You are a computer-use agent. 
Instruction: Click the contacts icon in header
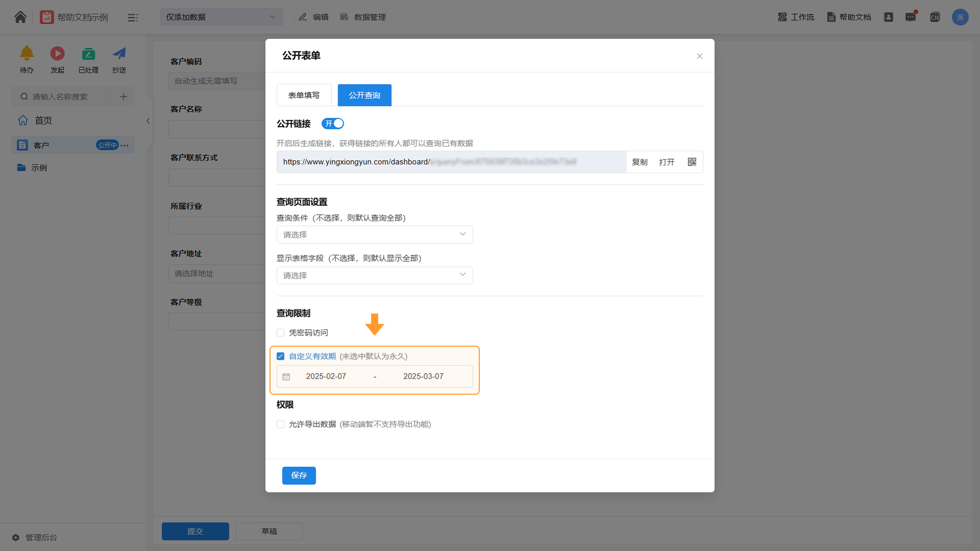(x=888, y=17)
